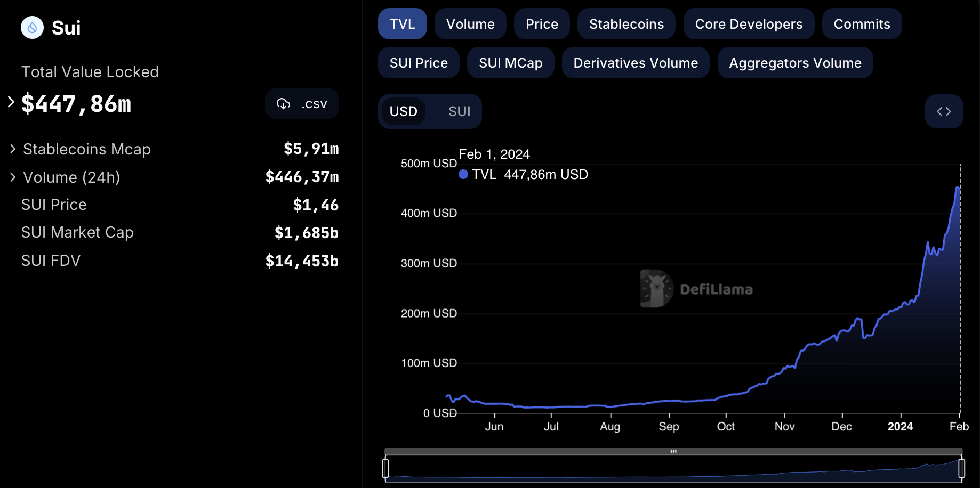Click the Stablecoins Mcap value $5,91m
Viewport: 980px width, 488px height.
click(311, 149)
